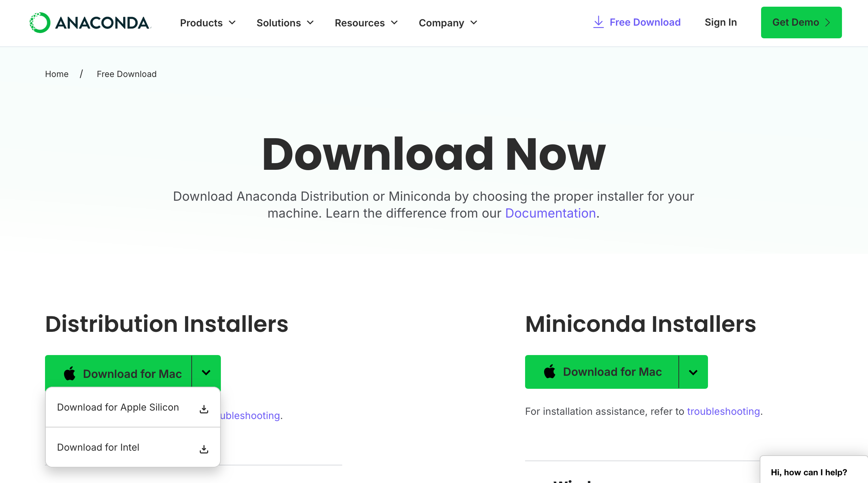
Task: Click the Get Demo arrow icon
Action: (828, 22)
